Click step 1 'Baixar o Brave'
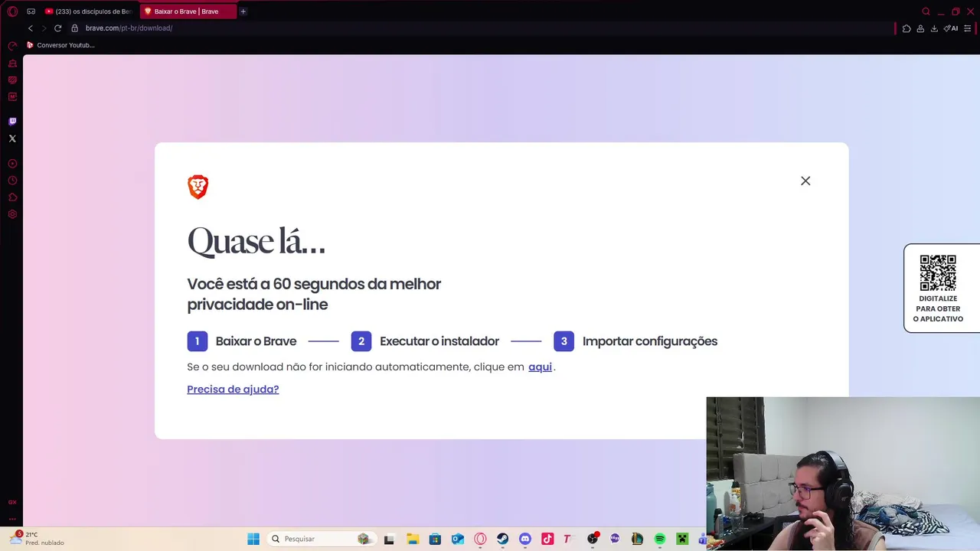The height and width of the screenshot is (551, 980). click(x=242, y=341)
